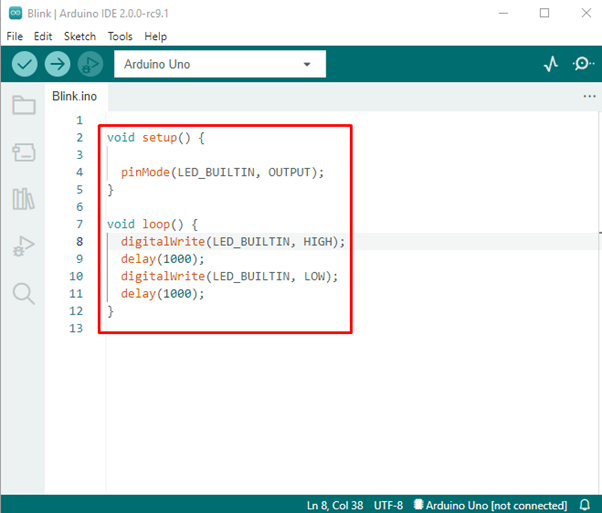Image resolution: width=602 pixels, height=513 pixels.
Task: Start debugging with the toolbar debug button
Action: coord(91,64)
